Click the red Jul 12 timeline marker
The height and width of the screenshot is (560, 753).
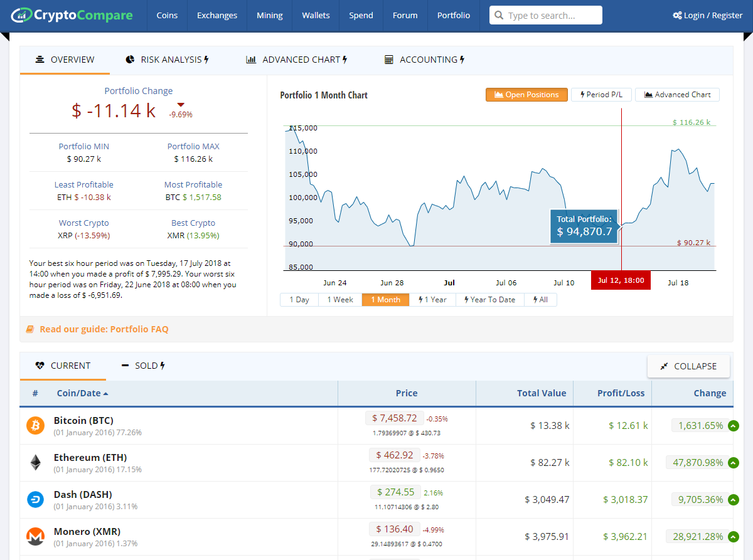tap(621, 280)
